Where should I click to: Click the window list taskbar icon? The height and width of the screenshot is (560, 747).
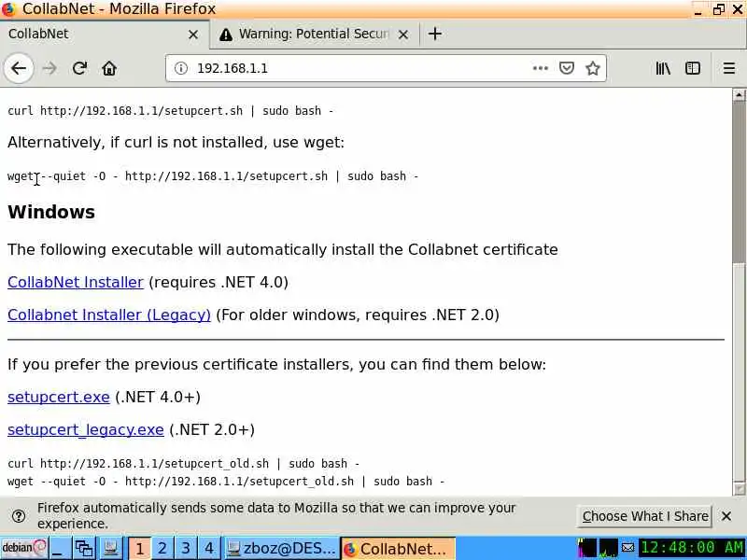click(84, 548)
